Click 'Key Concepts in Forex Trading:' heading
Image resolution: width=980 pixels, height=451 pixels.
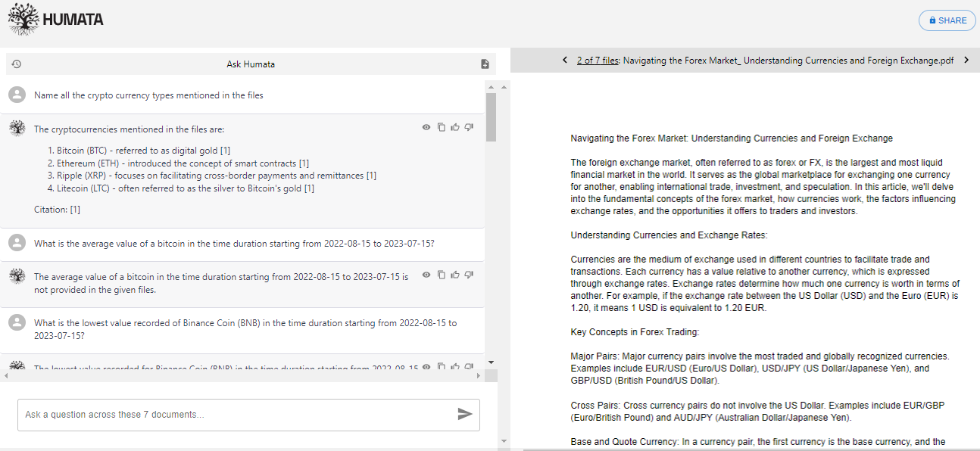[635, 332]
